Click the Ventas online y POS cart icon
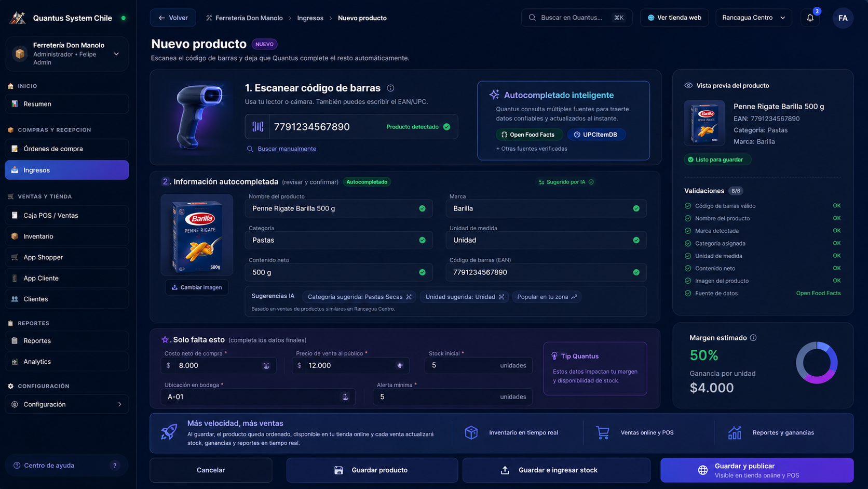868x489 pixels. pos(603,432)
